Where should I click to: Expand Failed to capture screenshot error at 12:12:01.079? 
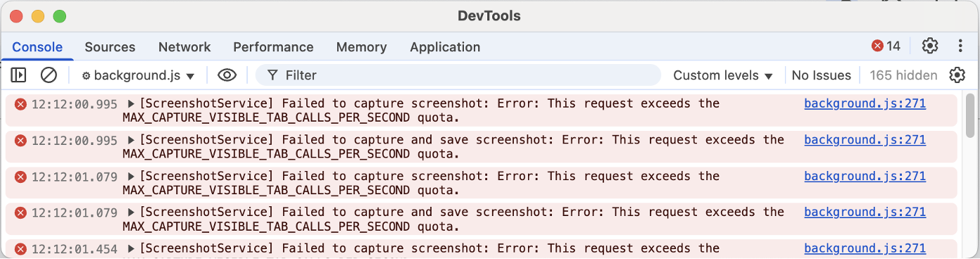(131, 176)
